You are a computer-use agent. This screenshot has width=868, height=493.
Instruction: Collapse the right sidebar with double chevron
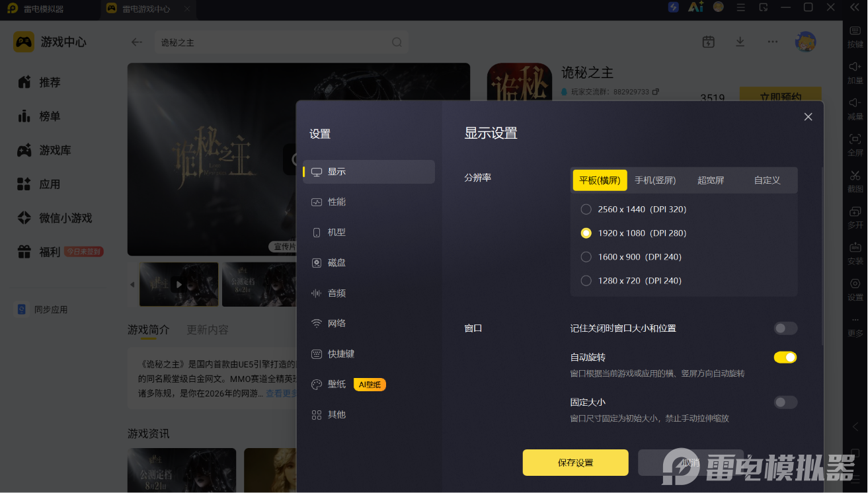point(855,7)
